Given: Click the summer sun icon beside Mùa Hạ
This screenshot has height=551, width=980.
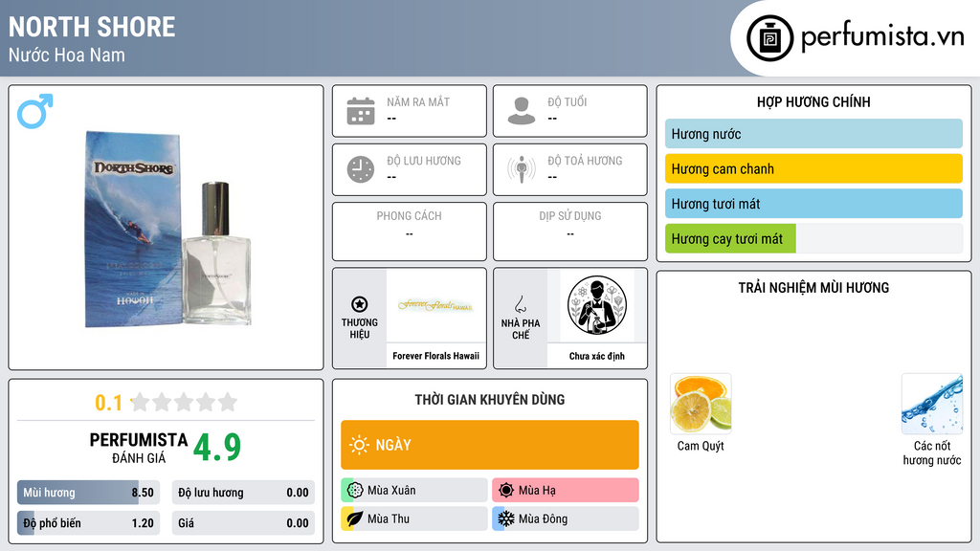Looking at the screenshot, I should (x=506, y=491).
